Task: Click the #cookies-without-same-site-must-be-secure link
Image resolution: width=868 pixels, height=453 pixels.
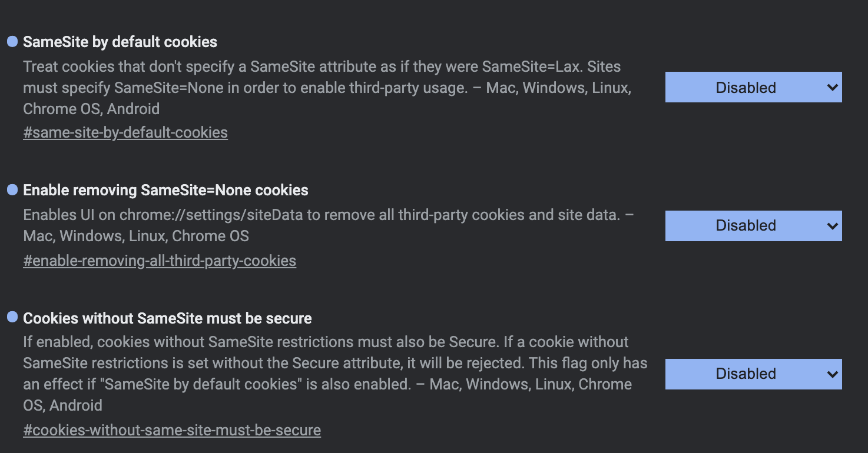Action: (x=172, y=430)
